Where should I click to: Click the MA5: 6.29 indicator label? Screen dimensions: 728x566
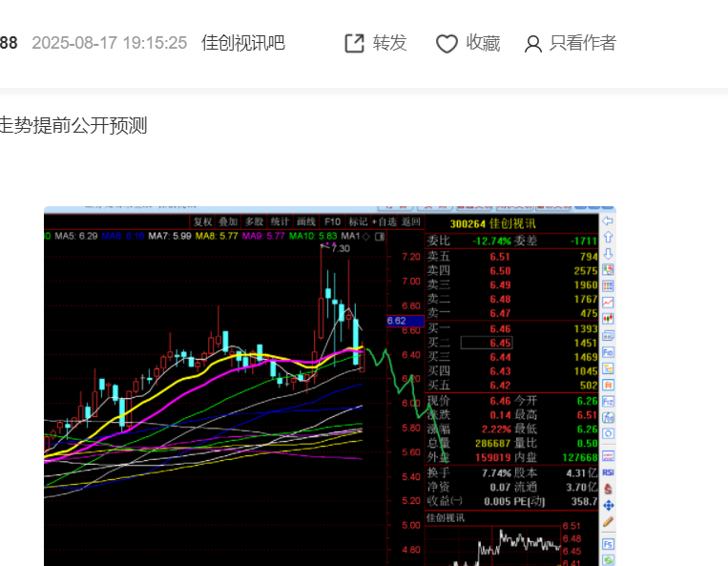tap(76, 237)
